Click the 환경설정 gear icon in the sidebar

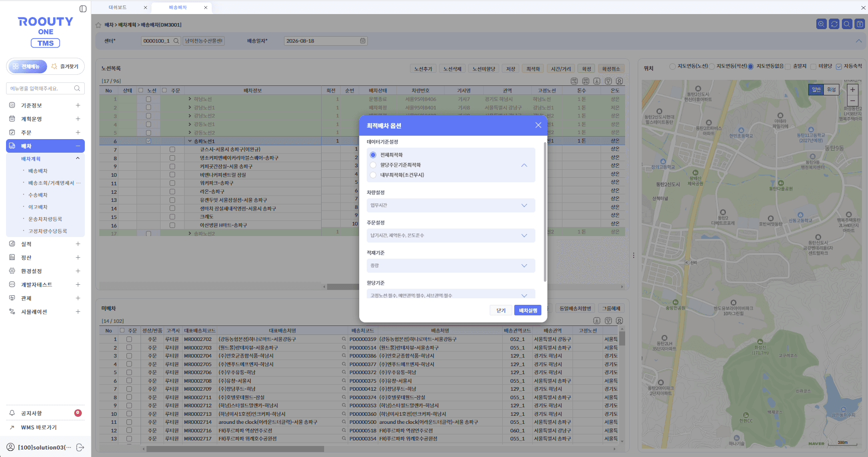coord(12,271)
